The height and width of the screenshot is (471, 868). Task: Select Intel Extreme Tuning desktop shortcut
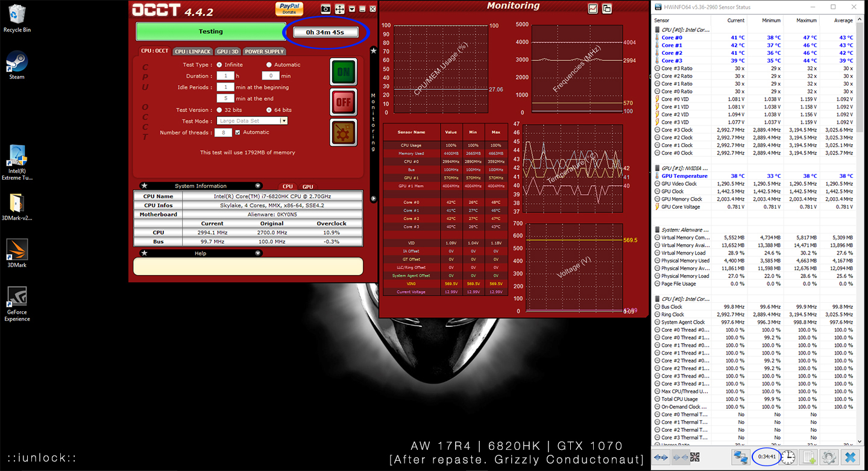17,162
